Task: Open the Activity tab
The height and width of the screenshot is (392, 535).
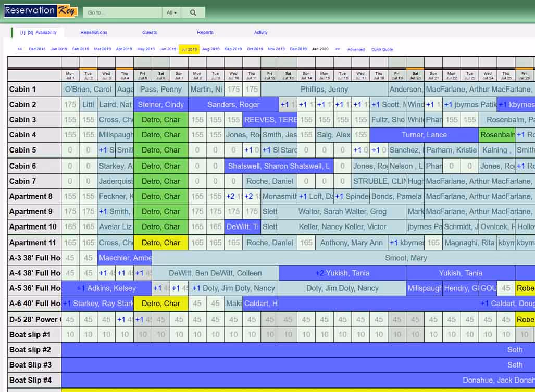Action: pos(260,32)
